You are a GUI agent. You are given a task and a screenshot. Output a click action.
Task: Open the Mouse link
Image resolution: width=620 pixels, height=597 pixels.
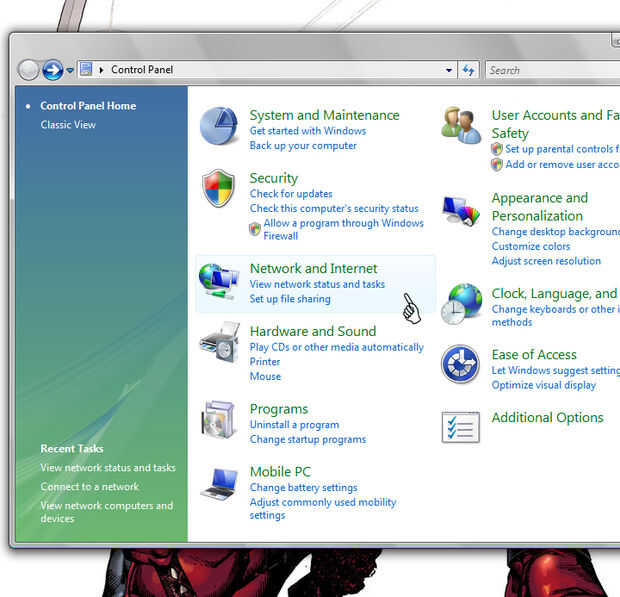click(265, 376)
